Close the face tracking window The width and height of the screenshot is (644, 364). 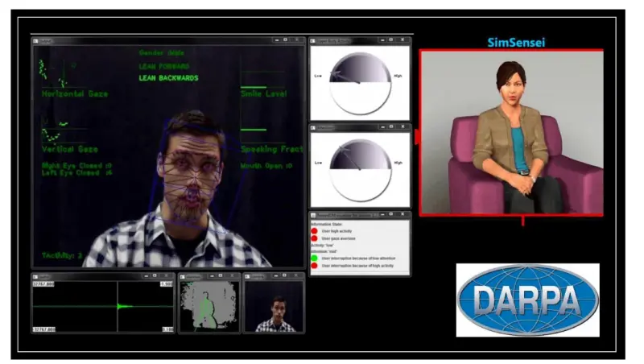(x=297, y=39)
